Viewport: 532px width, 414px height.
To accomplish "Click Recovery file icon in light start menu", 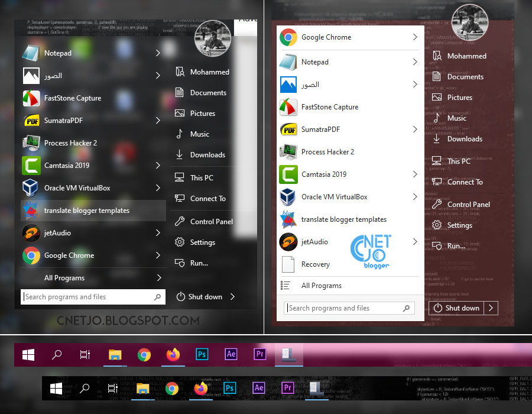I will pyautogui.click(x=288, y=264).
